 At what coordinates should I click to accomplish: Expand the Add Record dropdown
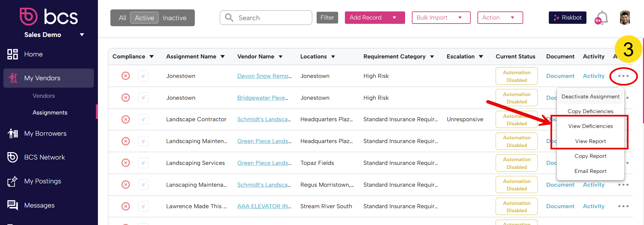[394, 18]
